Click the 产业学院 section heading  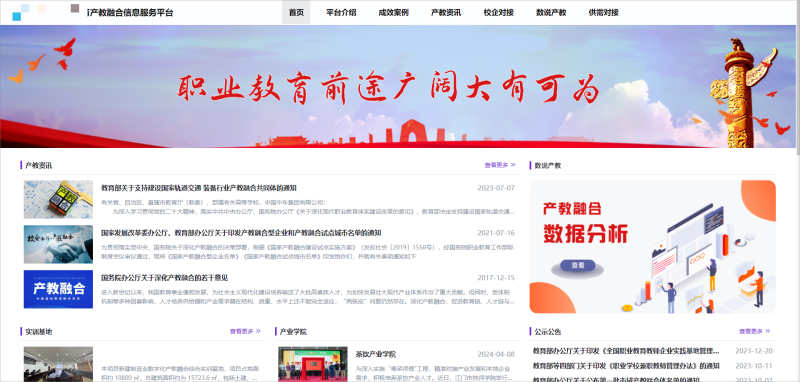293,332
